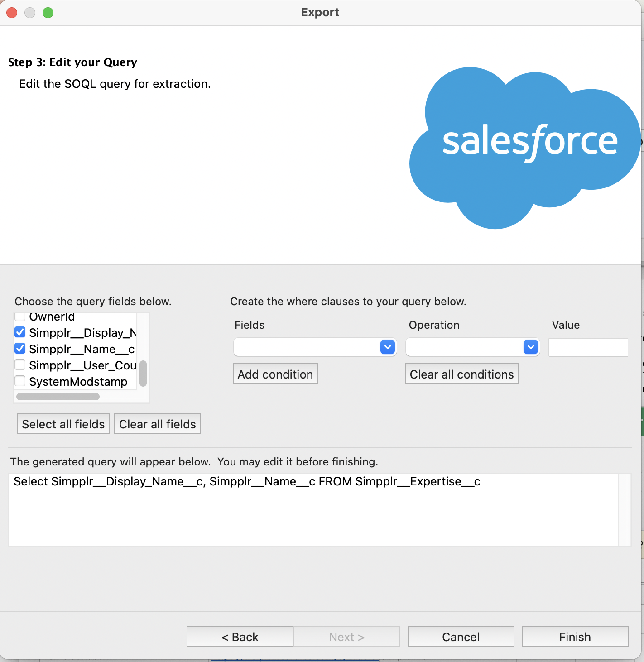Image resolution: width=644 pixels, height=662 pixels.
Task: Open the Fields dropdown
Action: point(315,347)
